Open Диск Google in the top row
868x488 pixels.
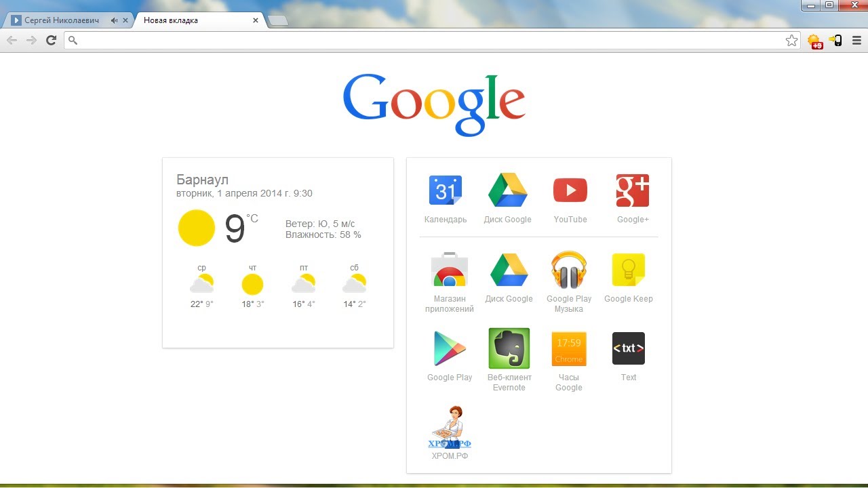pos(508,190)
